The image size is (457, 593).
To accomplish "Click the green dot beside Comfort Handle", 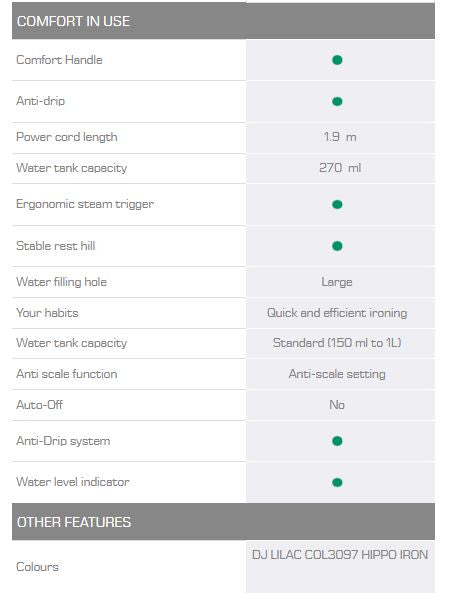I will click(337, 60).
